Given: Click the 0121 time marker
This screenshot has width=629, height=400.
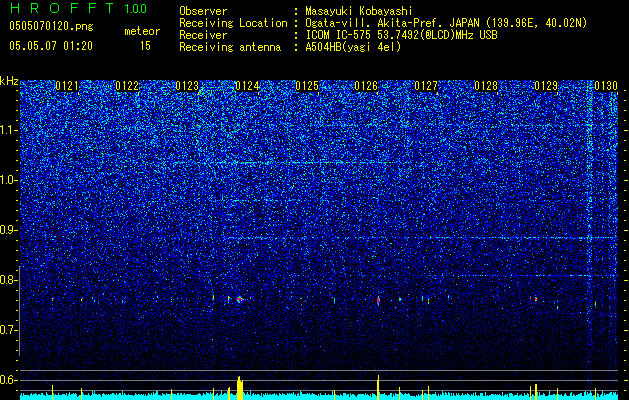Looking at the screenshot, I should [67, 86].
